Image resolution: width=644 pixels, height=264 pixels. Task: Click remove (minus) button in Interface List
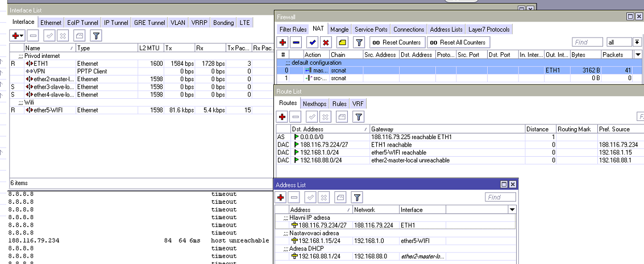34,36
